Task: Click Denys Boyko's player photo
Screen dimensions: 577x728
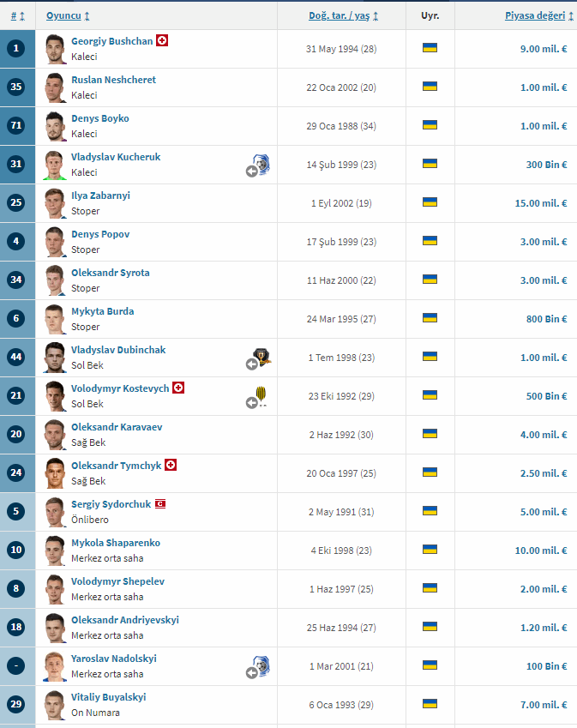Action: pos(55,126)
